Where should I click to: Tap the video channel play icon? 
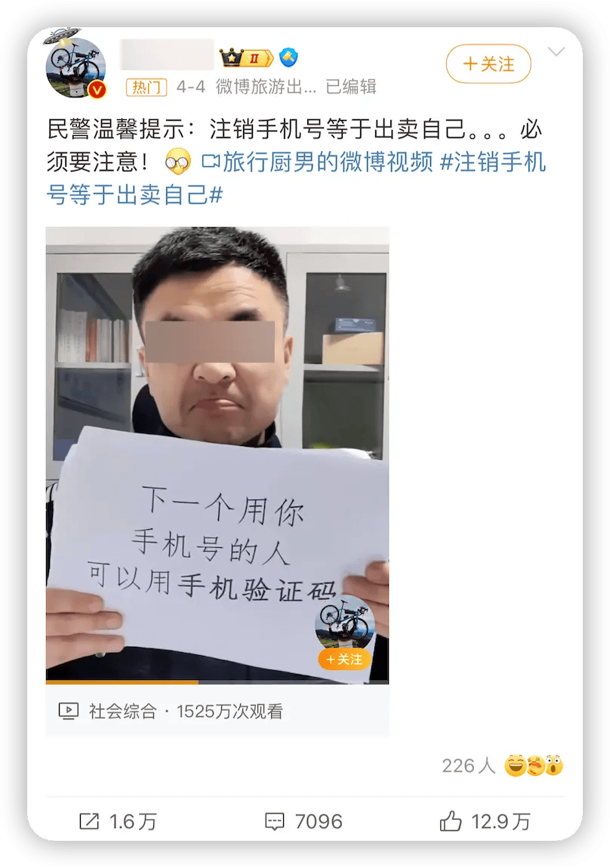69,711
